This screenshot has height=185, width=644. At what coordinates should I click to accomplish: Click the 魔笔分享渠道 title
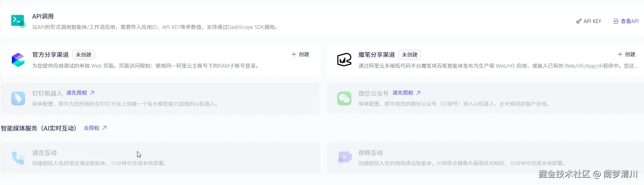(376, 55)
